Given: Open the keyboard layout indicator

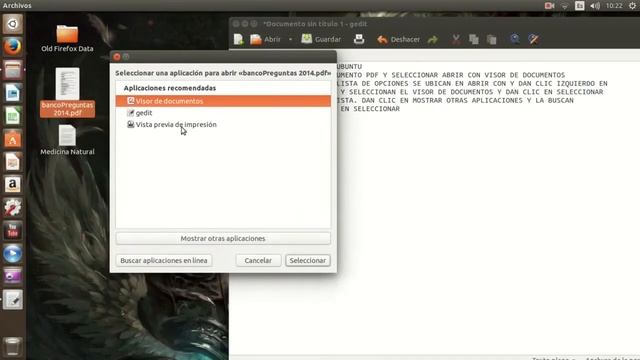Looking at the screenshot, I should tap(580, 6).
